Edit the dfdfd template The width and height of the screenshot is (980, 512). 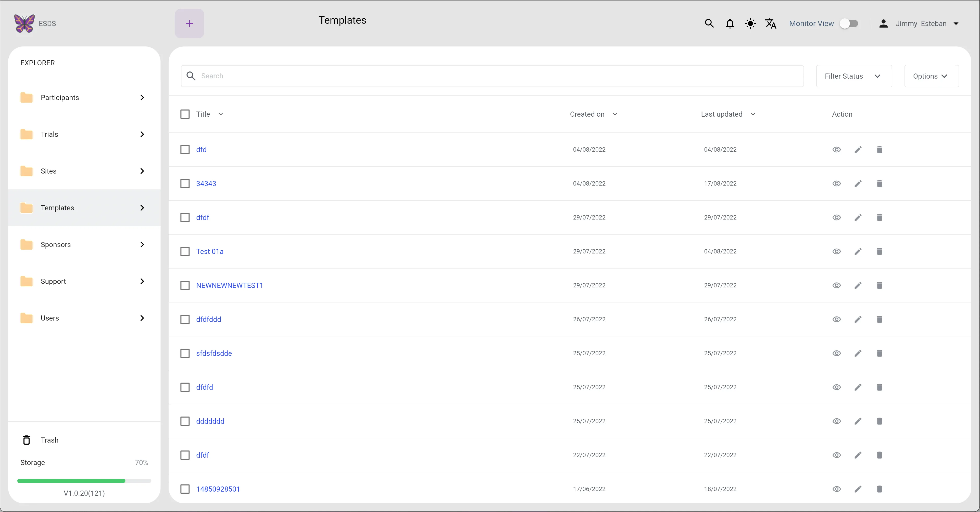pos(858,387)
